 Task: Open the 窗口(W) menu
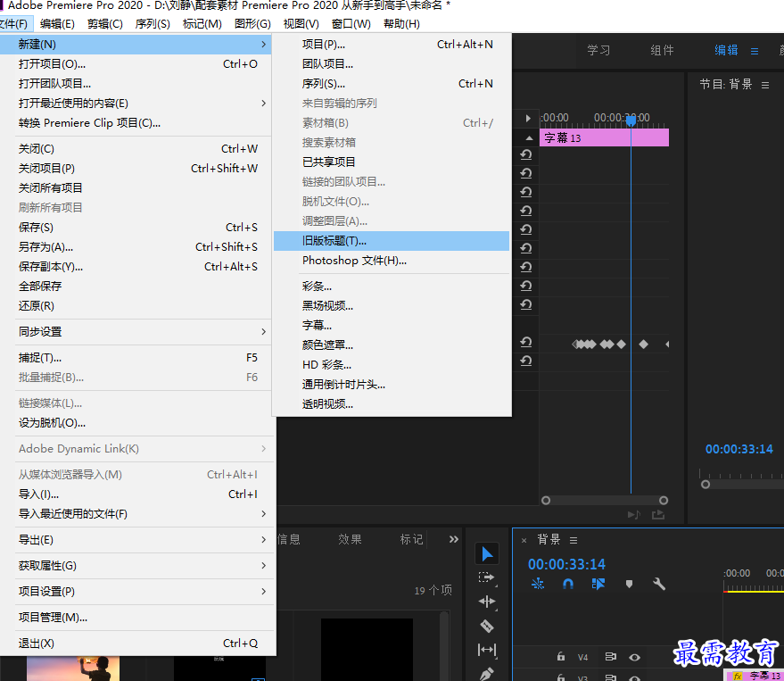click(x=351, y=24)
